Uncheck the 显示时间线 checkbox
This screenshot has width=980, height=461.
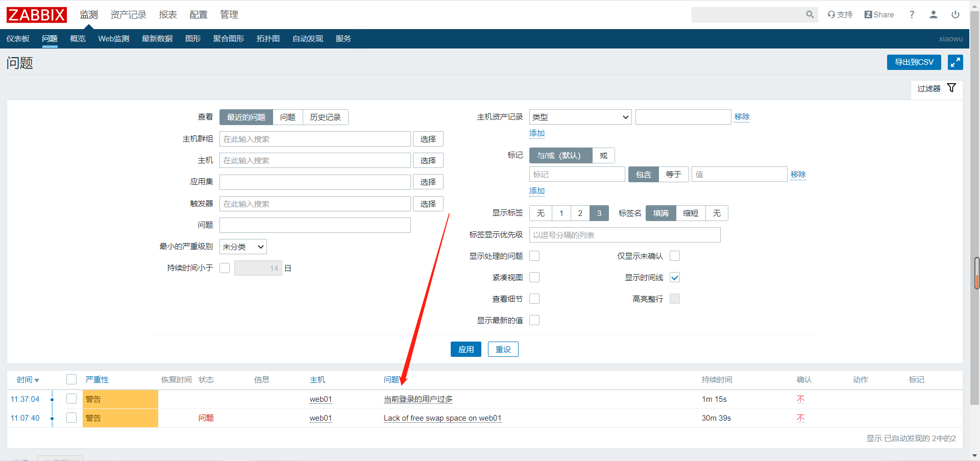[x=675, y=277]
